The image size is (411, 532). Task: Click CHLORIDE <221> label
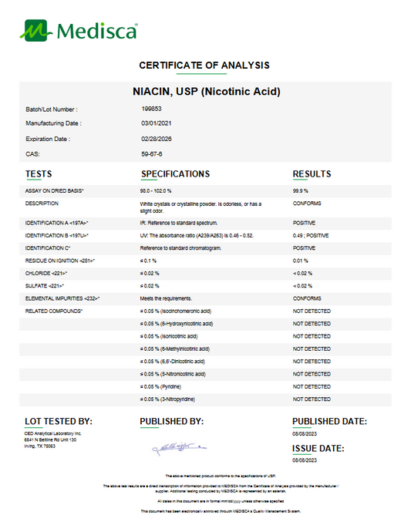tap(46, 273)
